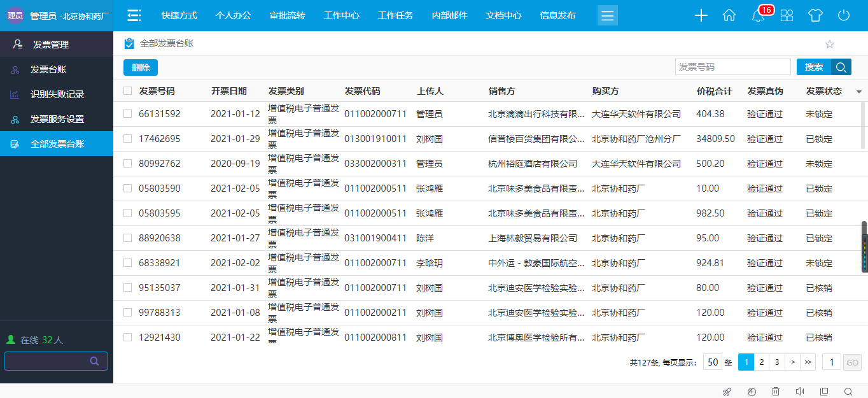Open the theme shirt icon
The image size is (868, 398).
[x=815, y=16]
